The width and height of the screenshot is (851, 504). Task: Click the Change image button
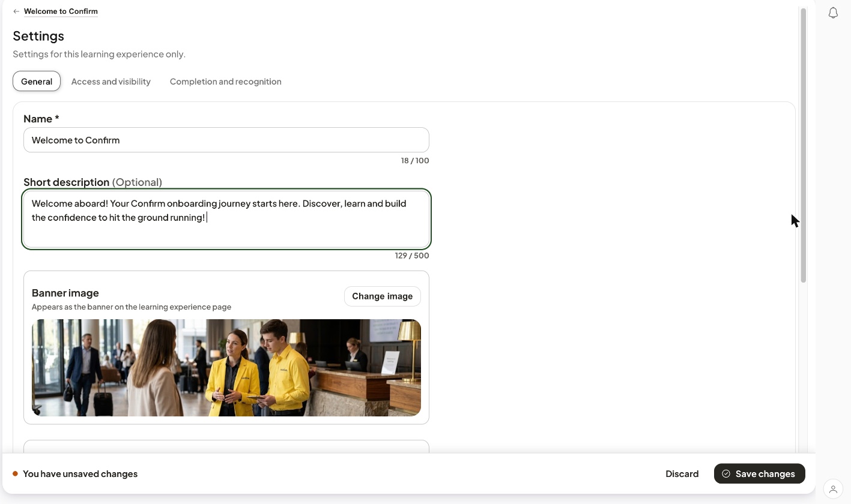(383, 296)
